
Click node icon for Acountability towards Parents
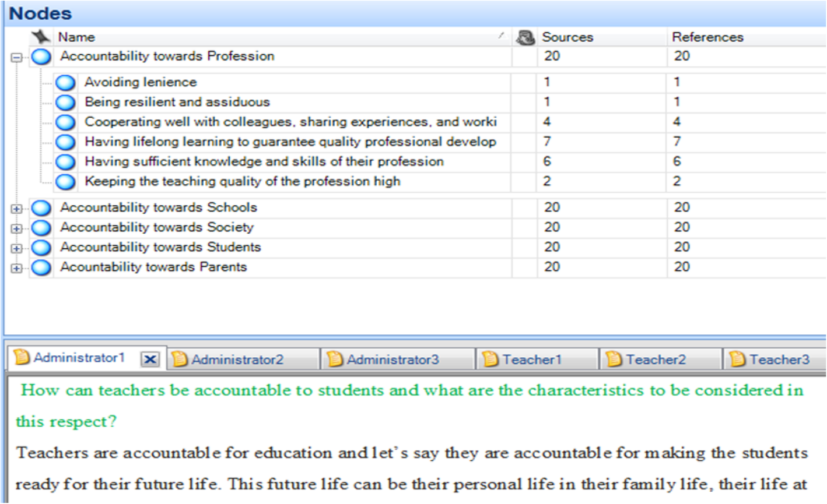41,267
